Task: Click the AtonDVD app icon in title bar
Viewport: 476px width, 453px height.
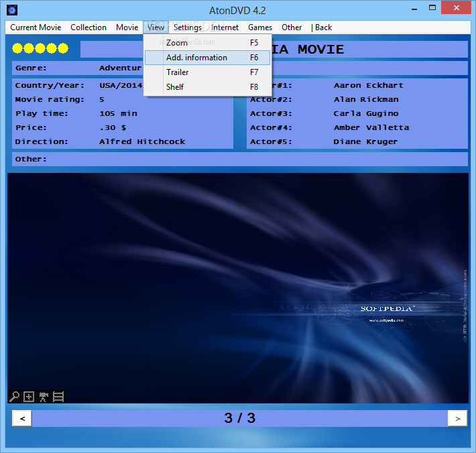Action: tap(12, 10)
